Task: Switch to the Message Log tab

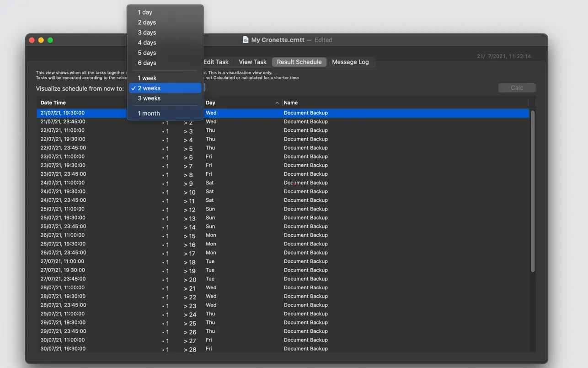Action: pos(350,62)
